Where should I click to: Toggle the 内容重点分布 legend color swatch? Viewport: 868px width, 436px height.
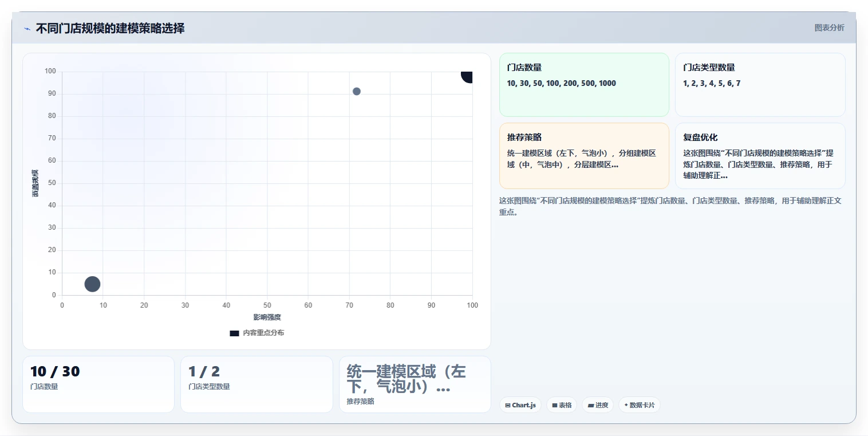click(234, 333)
